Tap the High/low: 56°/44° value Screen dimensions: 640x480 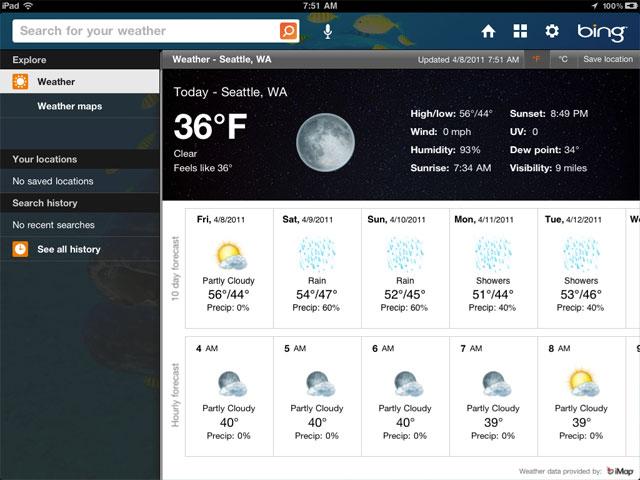point(451,113)
